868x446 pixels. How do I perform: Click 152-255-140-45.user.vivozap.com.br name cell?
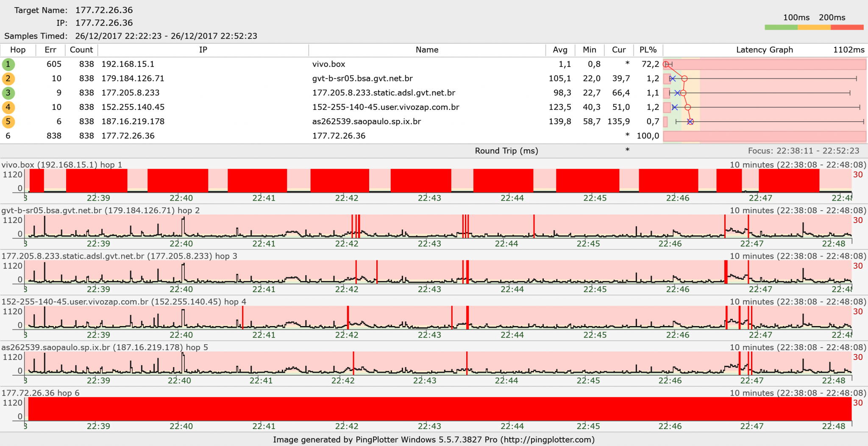[x=386, y=107]
